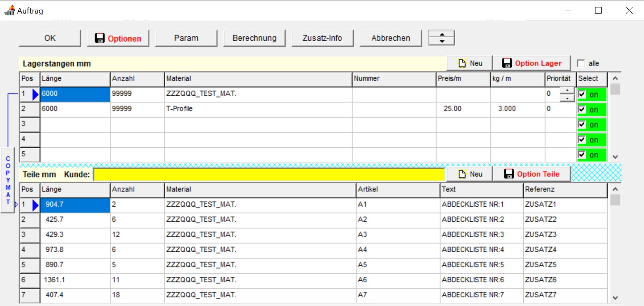Toggle the Select checkbox for stock row 2

click(582, 109)
